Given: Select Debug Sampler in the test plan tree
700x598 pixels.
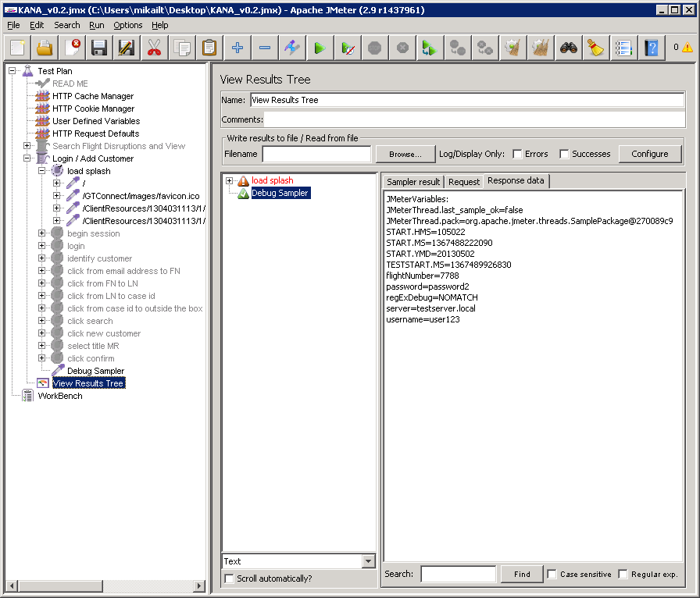Looking at the screenshot, I should pos(95,371).
